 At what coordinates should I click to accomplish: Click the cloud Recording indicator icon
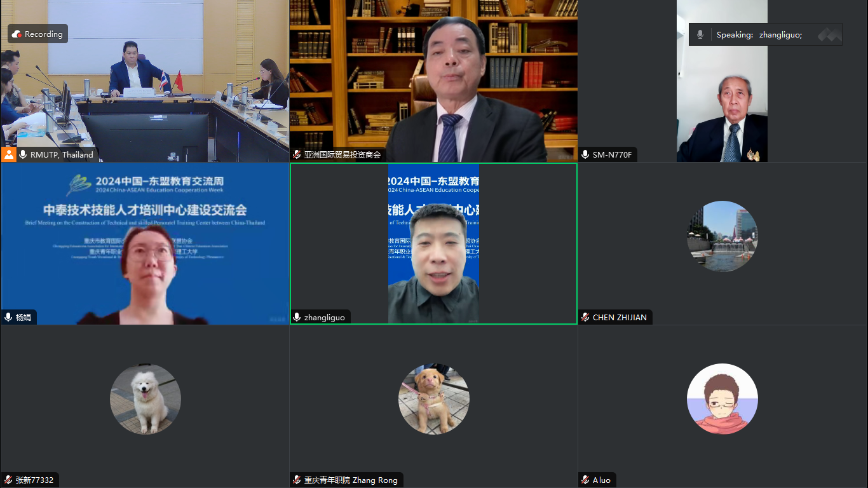click(17, 34)
